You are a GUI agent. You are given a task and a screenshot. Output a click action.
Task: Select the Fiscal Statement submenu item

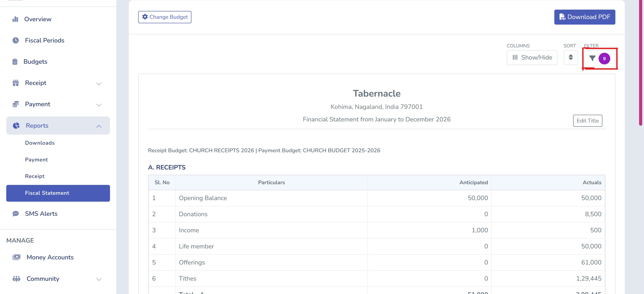58,193
